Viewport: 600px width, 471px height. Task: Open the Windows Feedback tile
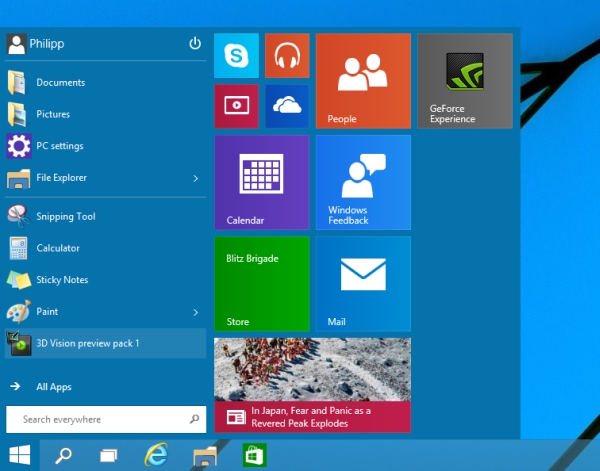click(x=363, y=182)
